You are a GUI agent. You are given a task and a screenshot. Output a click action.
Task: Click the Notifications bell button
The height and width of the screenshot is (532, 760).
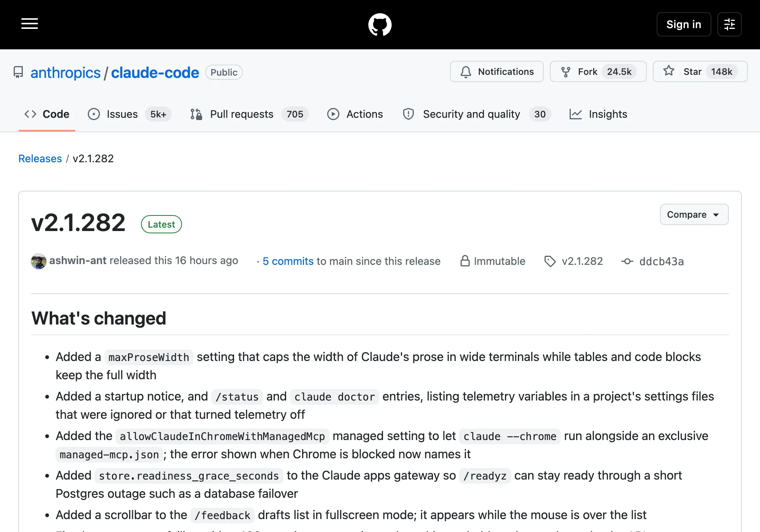(x=497, y=71)
